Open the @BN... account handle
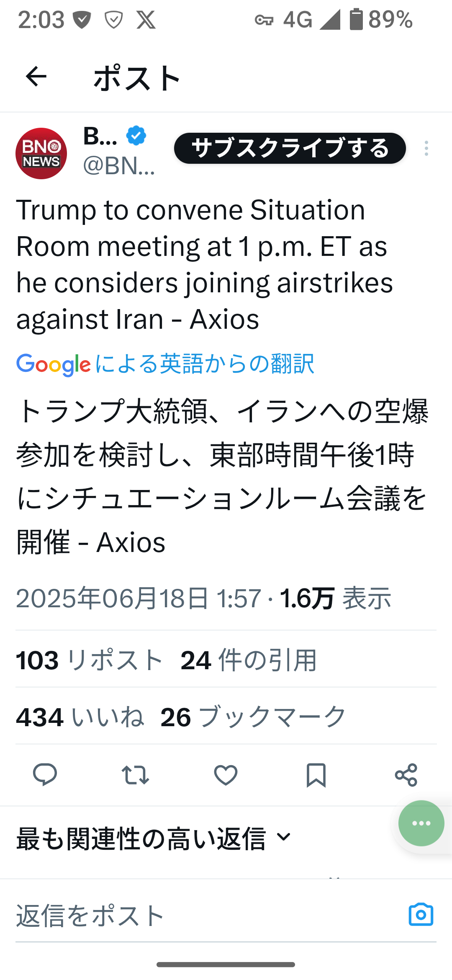 tap(119, 166)
